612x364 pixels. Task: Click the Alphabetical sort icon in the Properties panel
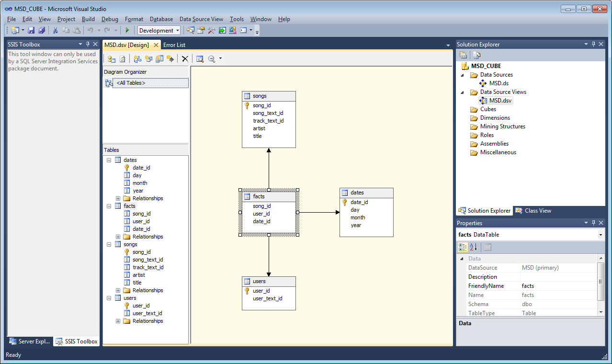(x=474, y=247)
